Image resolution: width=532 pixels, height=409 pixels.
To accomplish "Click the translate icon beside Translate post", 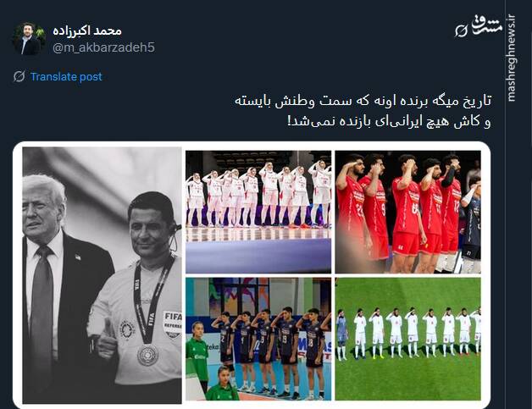I will (19, 77).
